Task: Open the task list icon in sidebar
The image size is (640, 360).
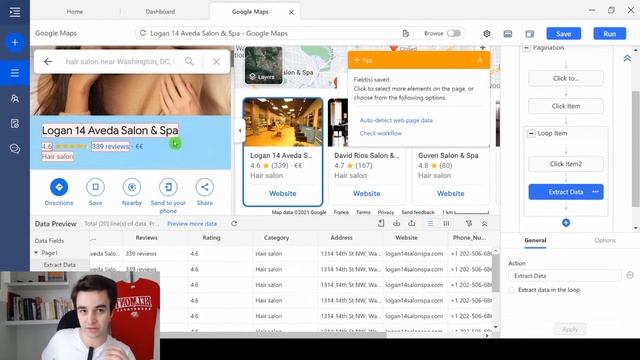Action: (15, 73)
